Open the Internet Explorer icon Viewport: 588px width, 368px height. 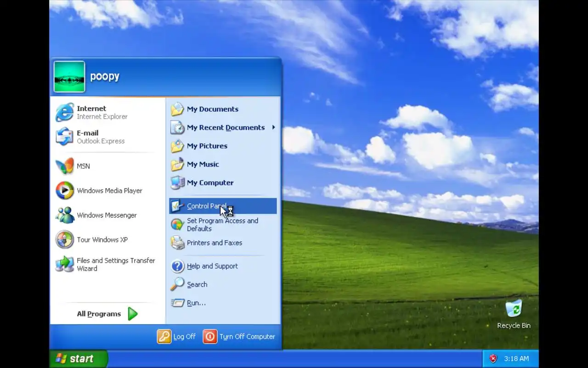(x=65, y=112)
